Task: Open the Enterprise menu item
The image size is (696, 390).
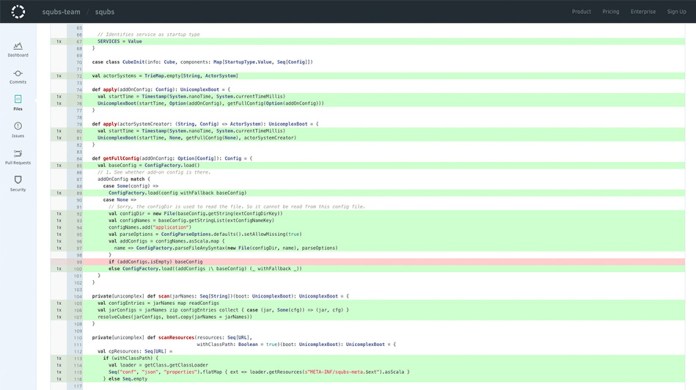Action: [x=643, y=12]
